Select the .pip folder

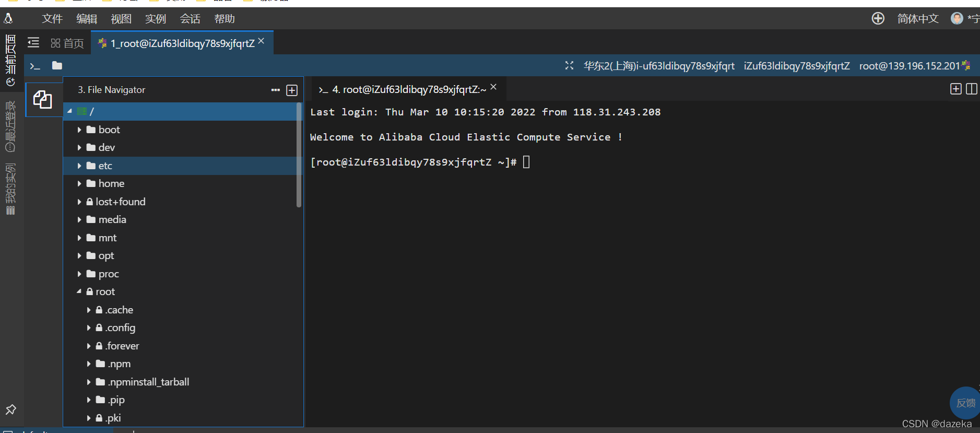[183, 400]
